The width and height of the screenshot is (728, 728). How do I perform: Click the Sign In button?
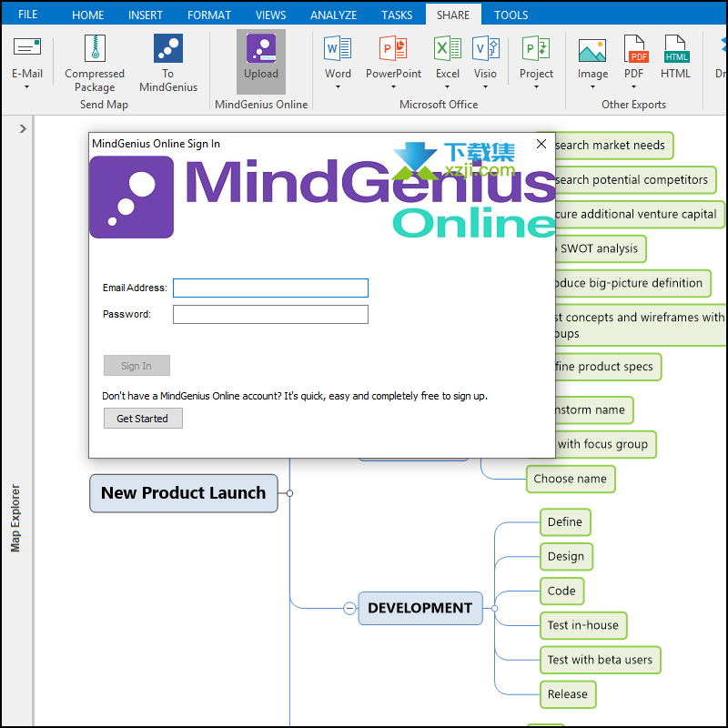(x=136, y=366)
